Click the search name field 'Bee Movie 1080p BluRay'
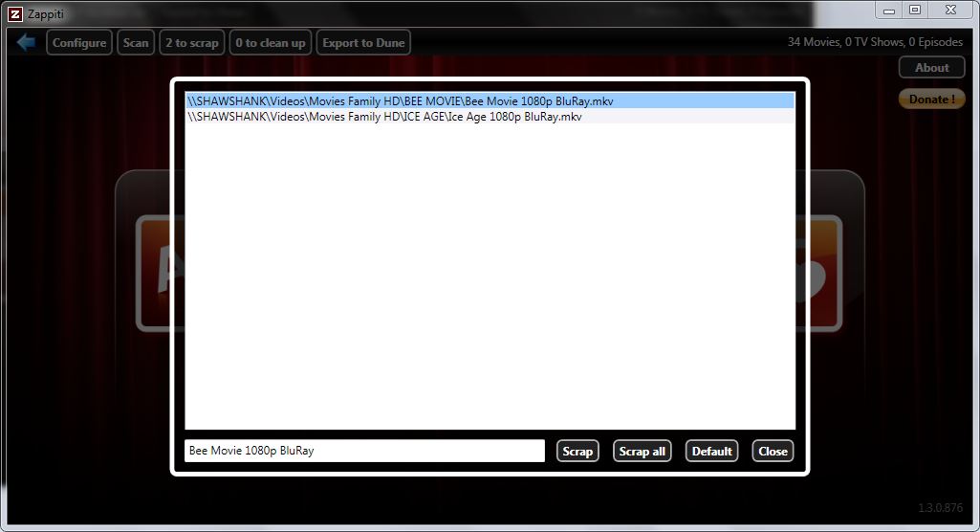 pyautogui.click(x=364, y=451)
